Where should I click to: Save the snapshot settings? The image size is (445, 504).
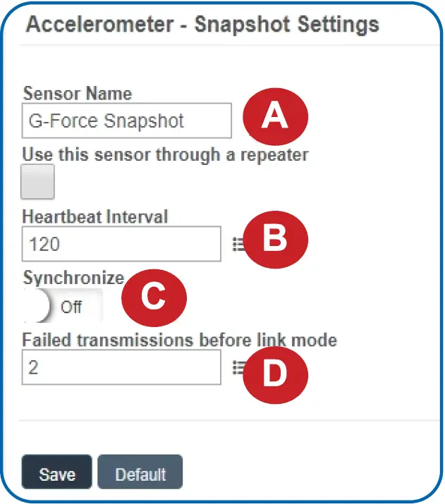(56, 472)
